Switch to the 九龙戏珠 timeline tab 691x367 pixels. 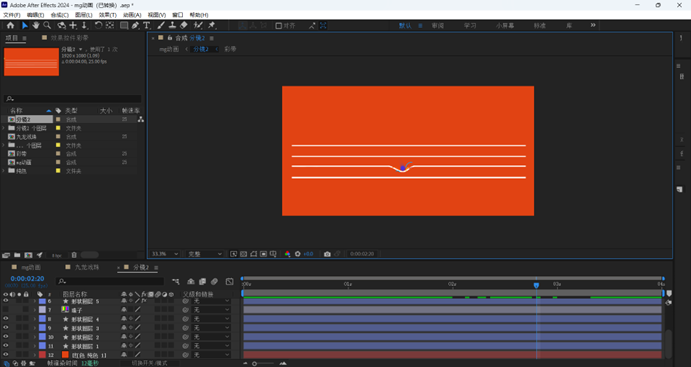(x=87, y=267)
